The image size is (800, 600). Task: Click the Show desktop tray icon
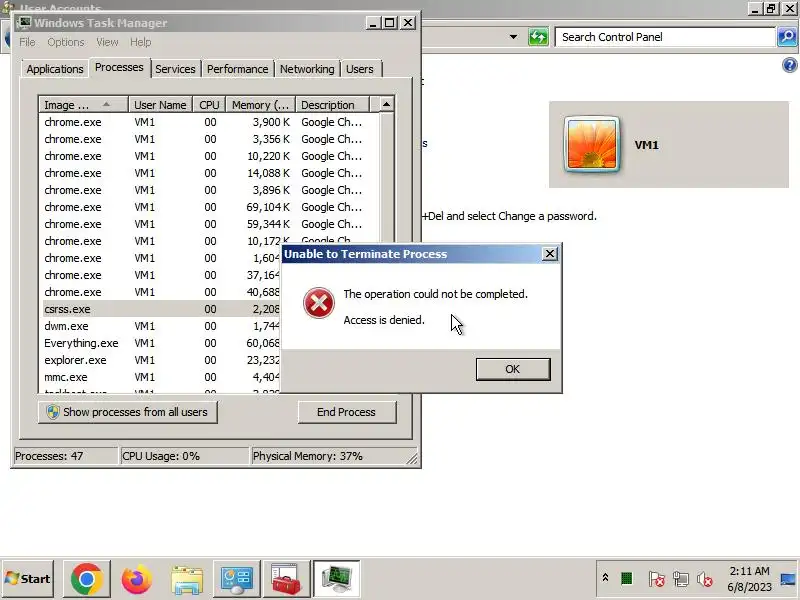[788, 579]
